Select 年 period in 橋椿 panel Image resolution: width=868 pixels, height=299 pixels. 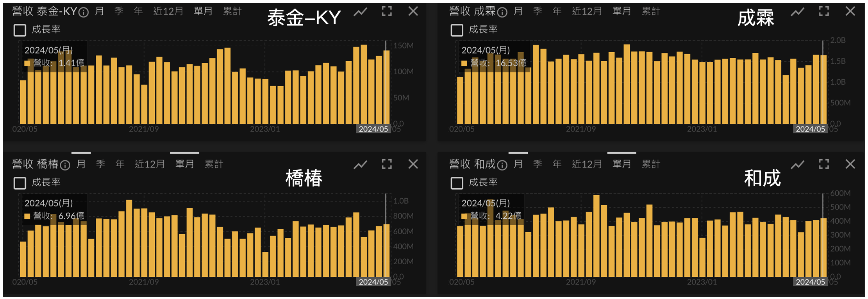pos(120,164)
